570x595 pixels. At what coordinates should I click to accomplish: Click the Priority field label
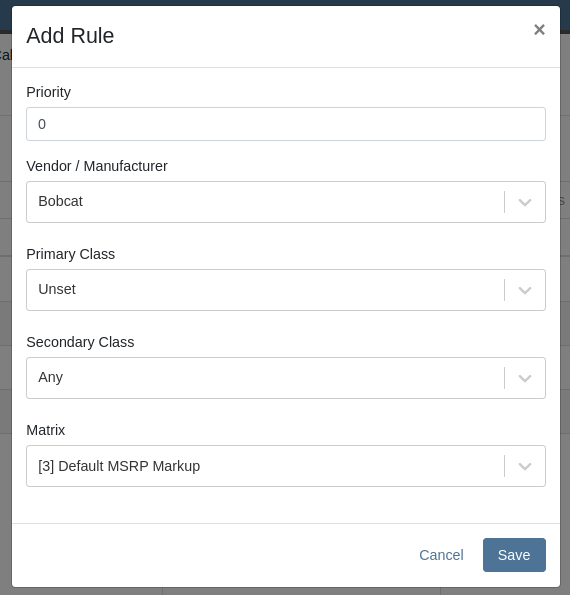tap(49, 92)
